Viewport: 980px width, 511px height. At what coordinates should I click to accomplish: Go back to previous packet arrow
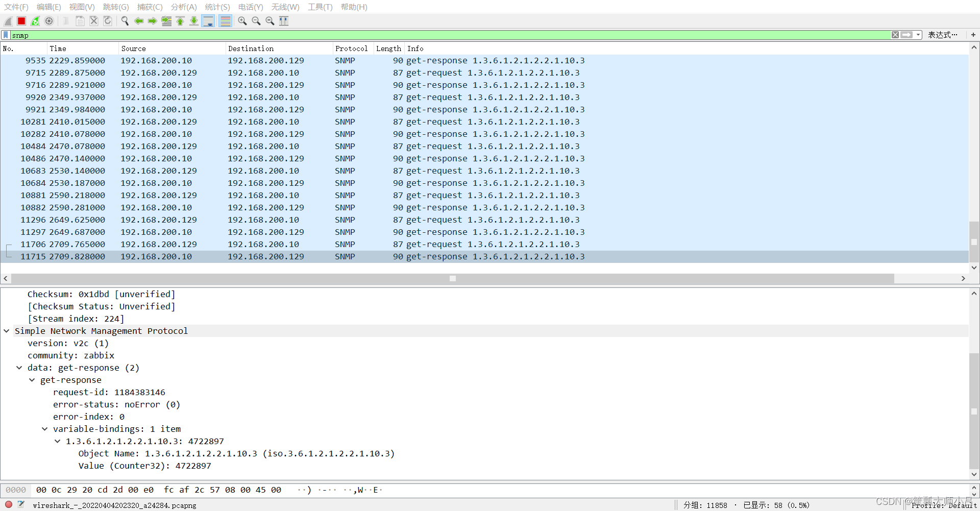[139, 21]
